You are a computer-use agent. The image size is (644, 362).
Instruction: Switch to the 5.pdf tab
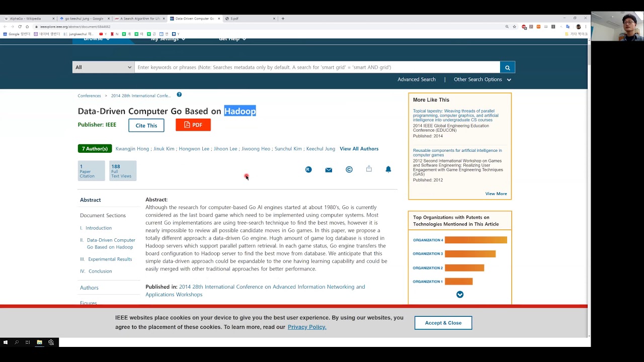250,19
